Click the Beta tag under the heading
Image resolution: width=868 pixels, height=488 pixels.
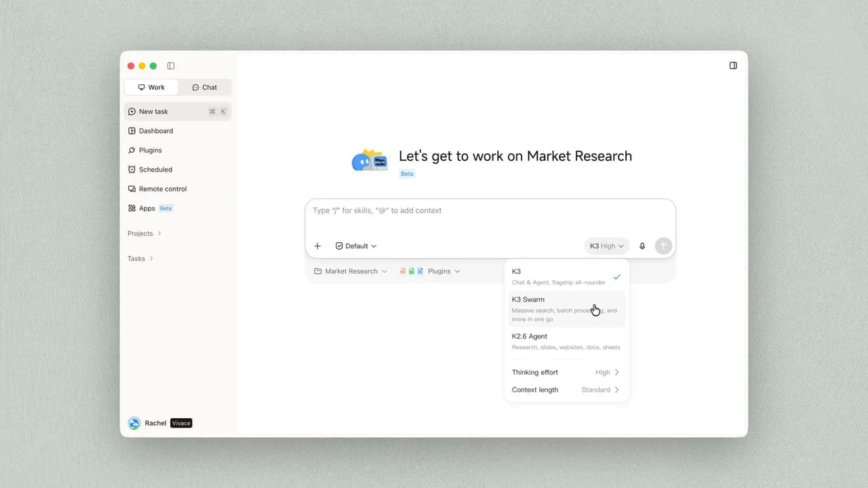pos(407,174)
